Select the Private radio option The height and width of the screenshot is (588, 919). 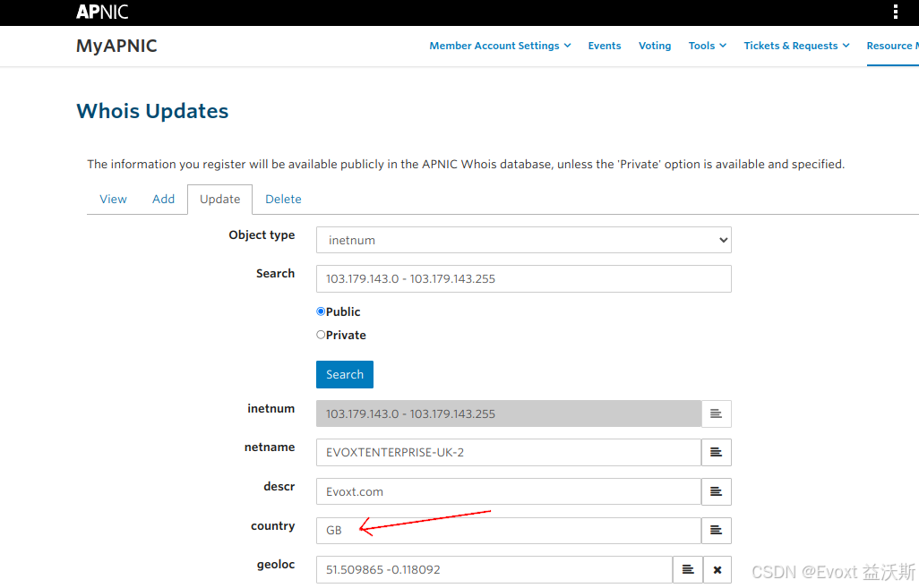321,335
